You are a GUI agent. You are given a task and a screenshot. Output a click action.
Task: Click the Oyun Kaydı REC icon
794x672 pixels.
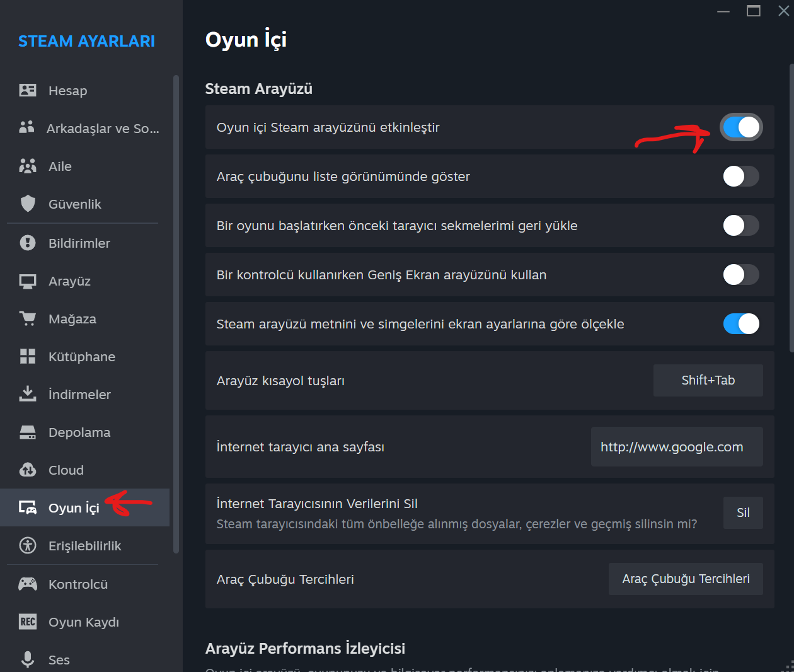click(x=28, y=622)
